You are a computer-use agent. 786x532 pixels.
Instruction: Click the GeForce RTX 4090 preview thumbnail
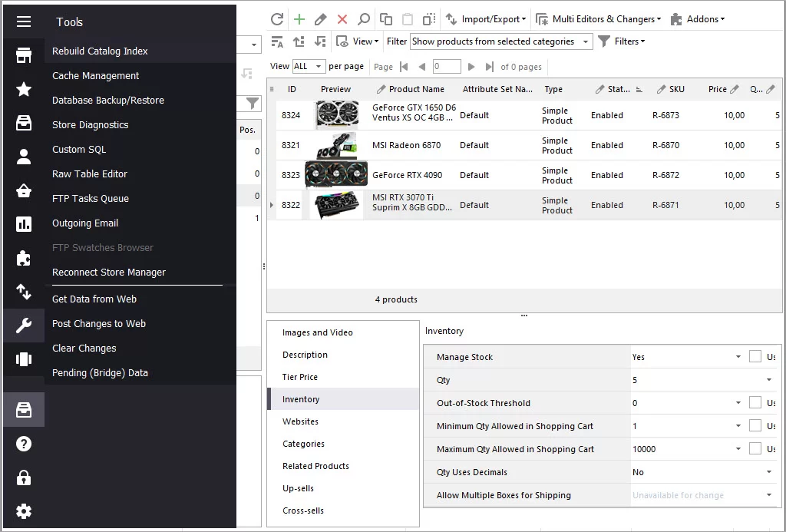[336, 175]
